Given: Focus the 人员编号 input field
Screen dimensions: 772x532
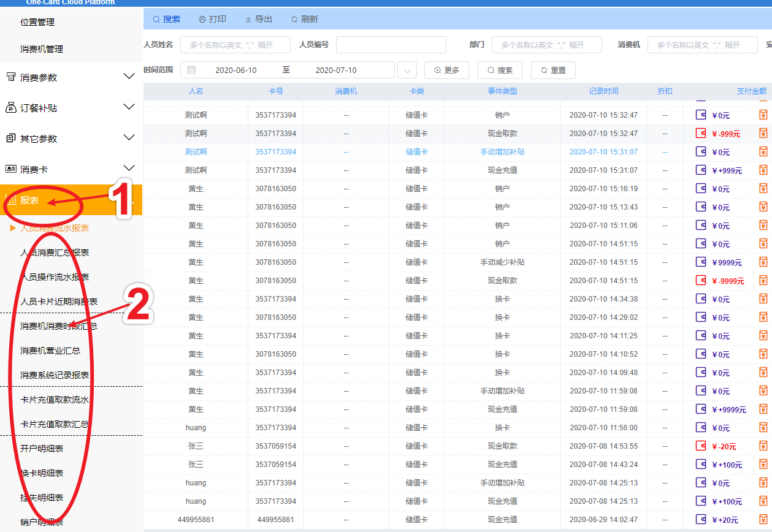Looking at the screenshot, I should [x=391, y=45].
